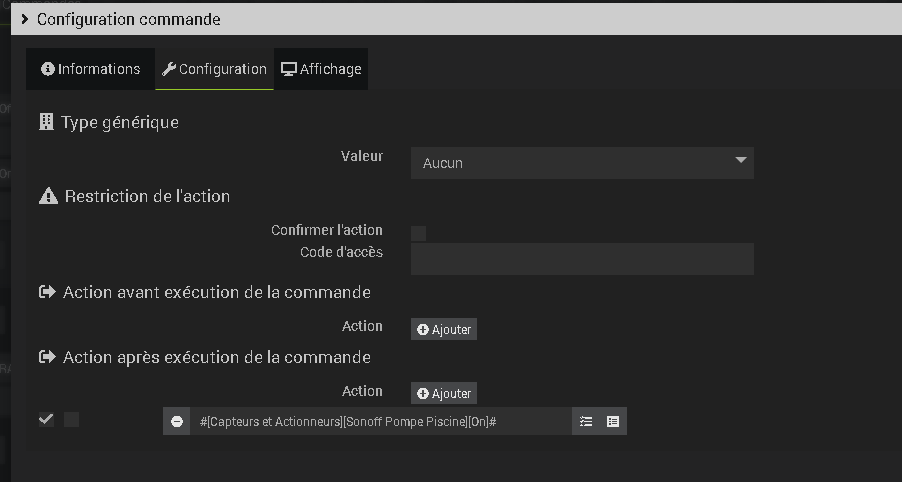Click the Valeur dropdown arrow
The image size is (902, 482).
coord(741,160)
